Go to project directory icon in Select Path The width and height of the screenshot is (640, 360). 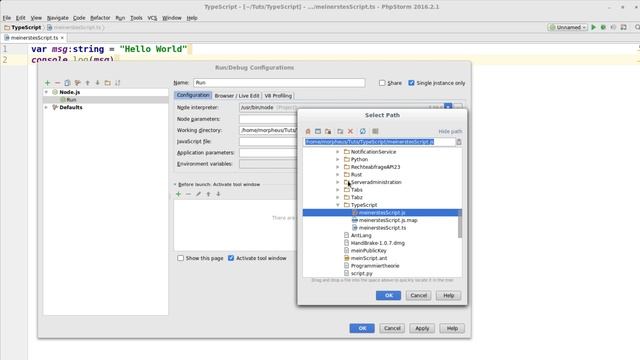[328, 131]
